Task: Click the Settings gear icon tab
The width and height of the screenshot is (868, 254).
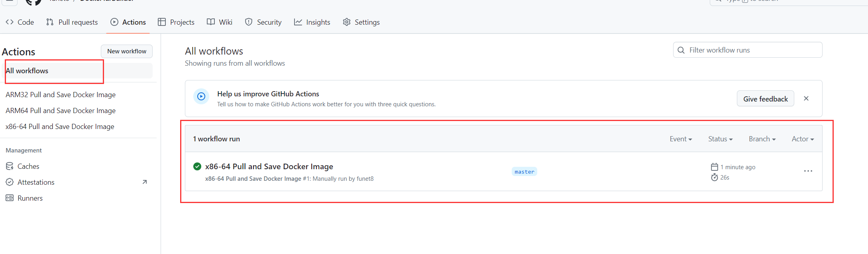Action: (x=347, y=22)
